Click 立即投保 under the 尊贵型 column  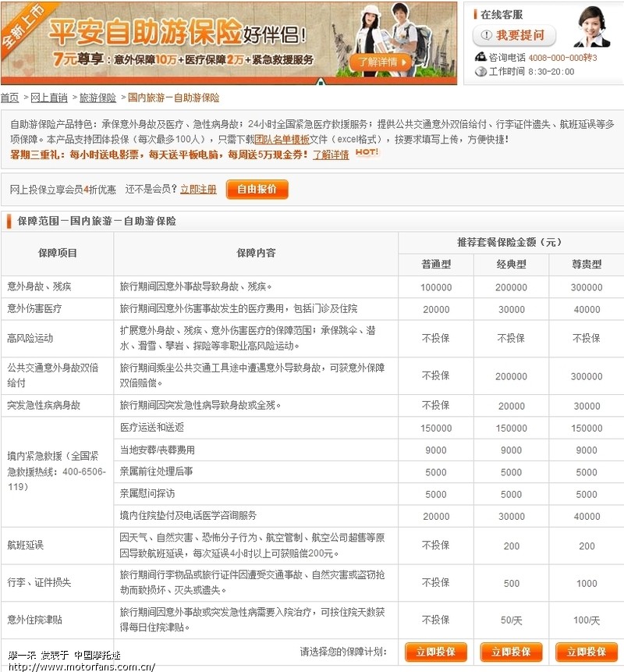click(586, 651)
